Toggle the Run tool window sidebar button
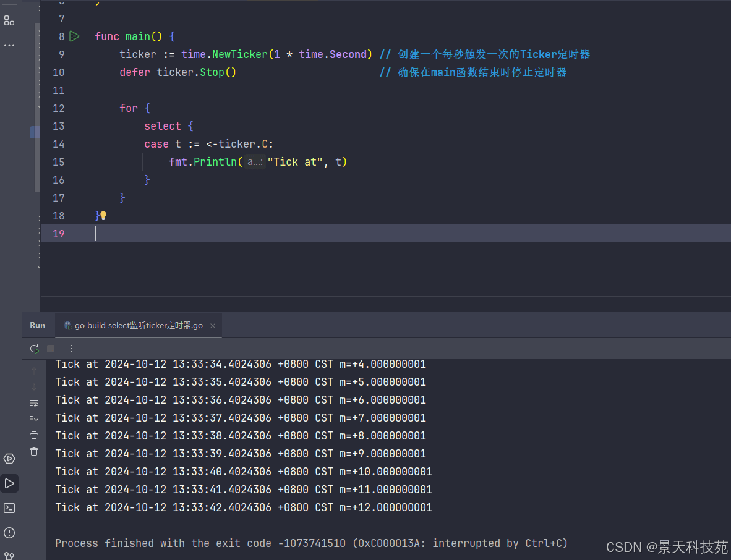 pyautogui.click(x=9, y=483)
